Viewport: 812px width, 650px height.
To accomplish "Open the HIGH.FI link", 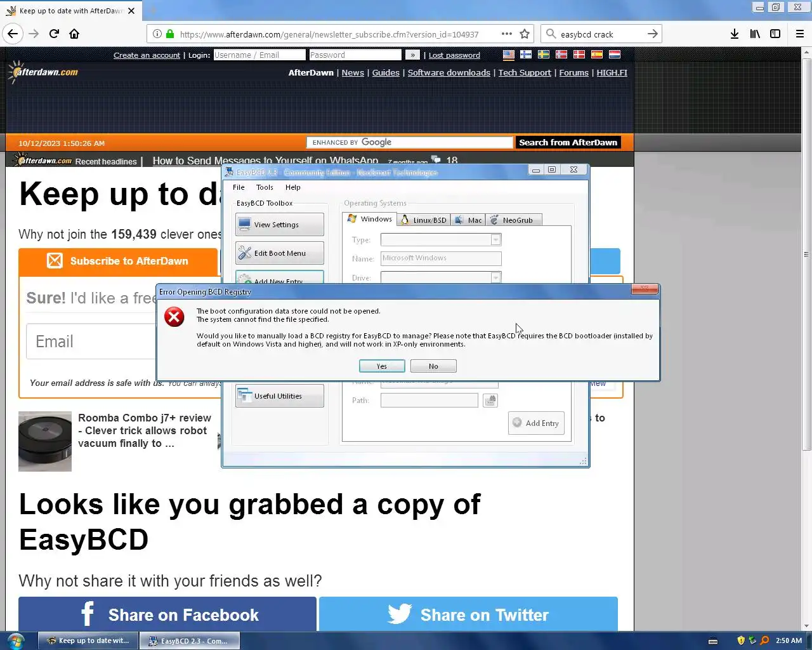I will [x=612, y=72].
